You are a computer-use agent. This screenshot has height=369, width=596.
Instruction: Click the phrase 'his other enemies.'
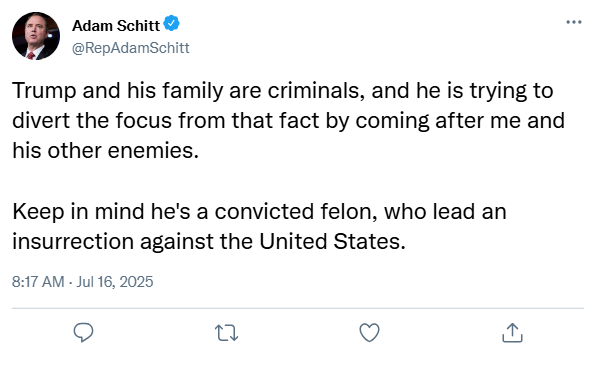(x=106, y=150)
